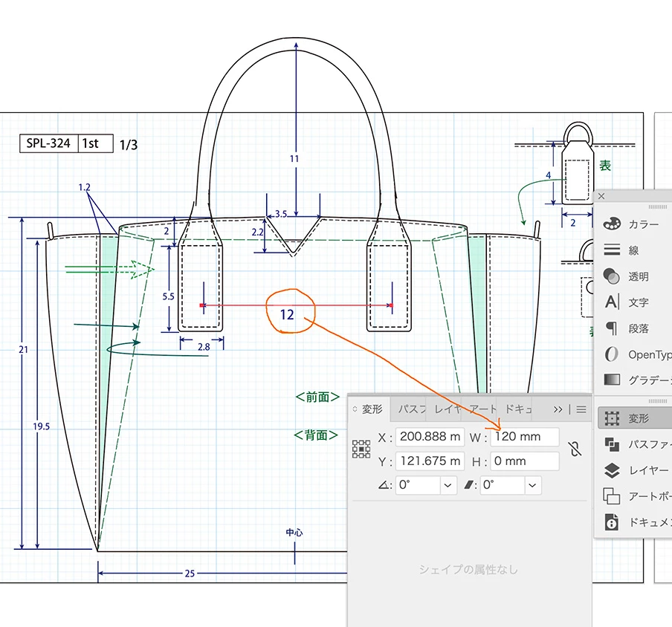Open the 透明 (Transparency) panel icon
This screenshot has height=627, width=672.
pyautogui.click(x=612, y=276)
